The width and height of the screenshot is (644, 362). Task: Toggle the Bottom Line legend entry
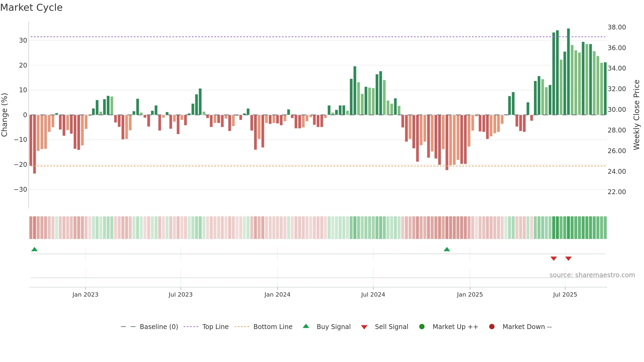[x=264, y=327]
